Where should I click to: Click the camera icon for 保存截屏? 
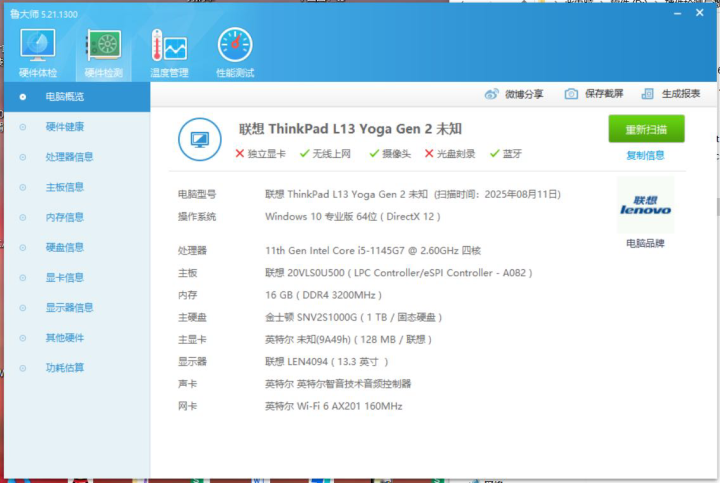571,94
